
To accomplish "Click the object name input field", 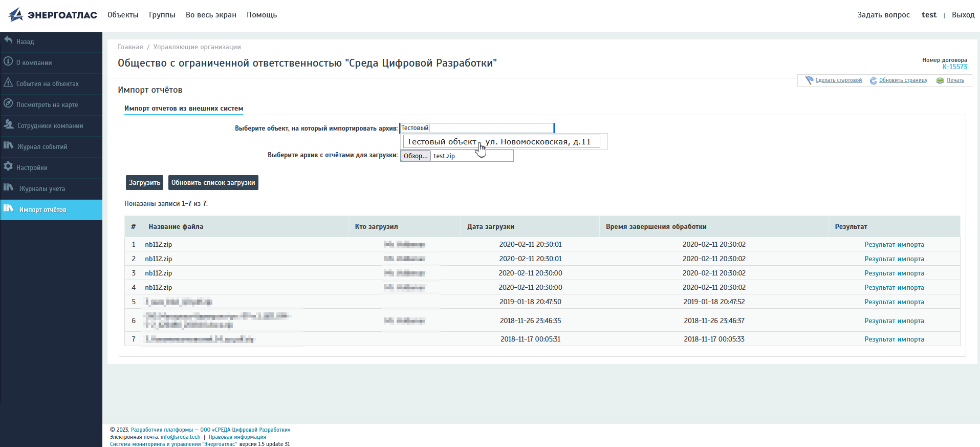I will (x=476, y=128).
